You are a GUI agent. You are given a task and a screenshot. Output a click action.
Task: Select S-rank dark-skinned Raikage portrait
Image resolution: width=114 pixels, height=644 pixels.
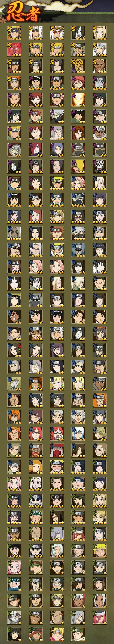coord(100,66)
